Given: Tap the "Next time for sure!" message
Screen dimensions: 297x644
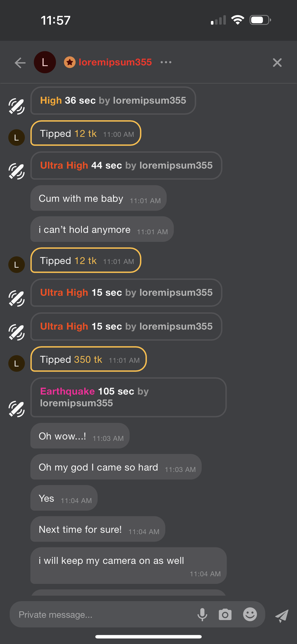Looking at the screenshot, I should [97, 529].
